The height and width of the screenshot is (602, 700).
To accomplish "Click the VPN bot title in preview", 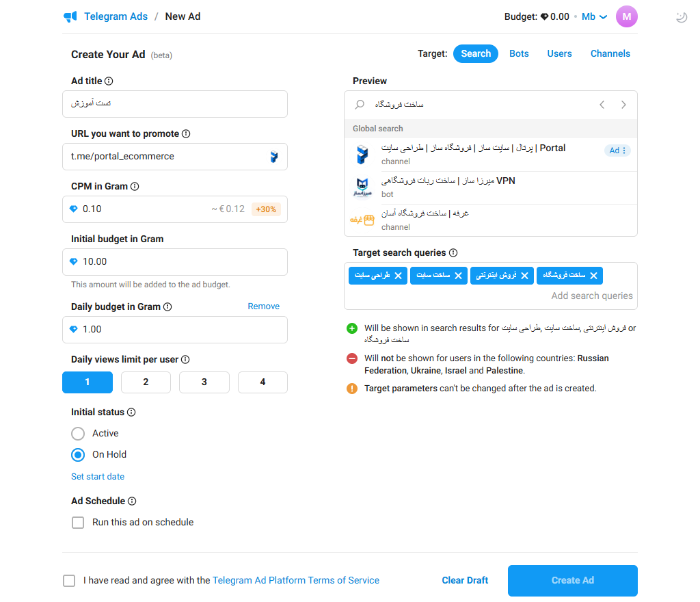I will [448, 181].
